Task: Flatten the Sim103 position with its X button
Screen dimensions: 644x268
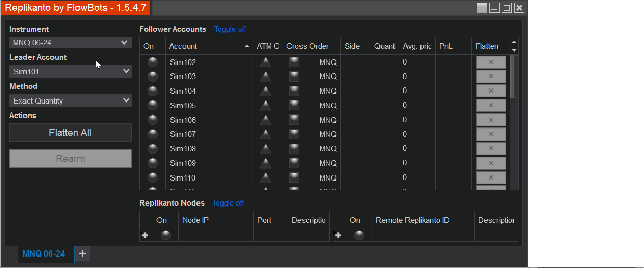Action: [491, 76]
